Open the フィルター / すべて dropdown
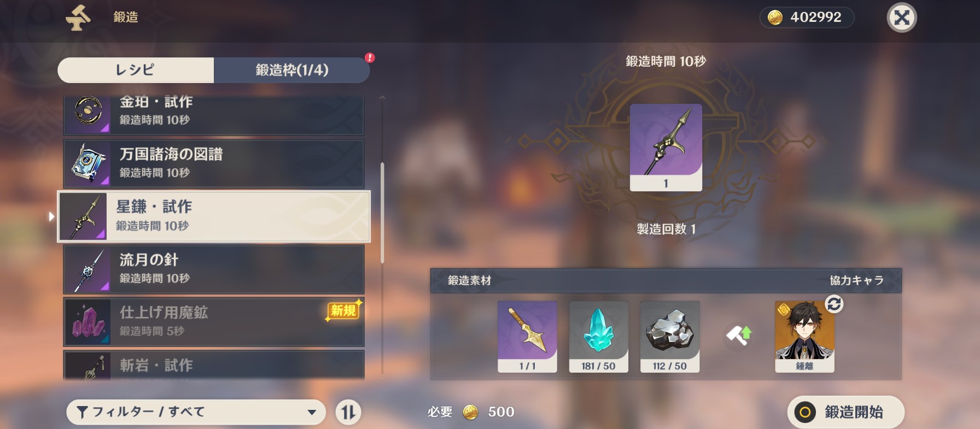This screenshot has width=980, height=429. [x=196, y=412]
